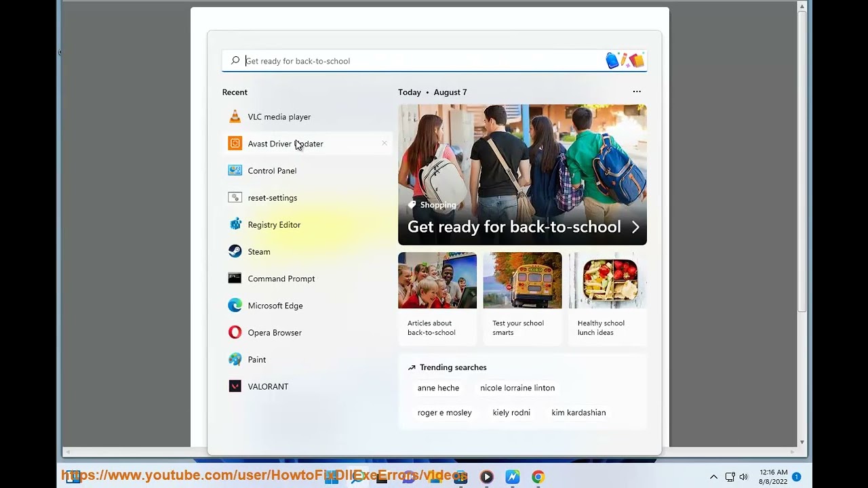Click the search magnifier icon
The width and height of the screenshot is (868, 488).
(x=235, y=60)
